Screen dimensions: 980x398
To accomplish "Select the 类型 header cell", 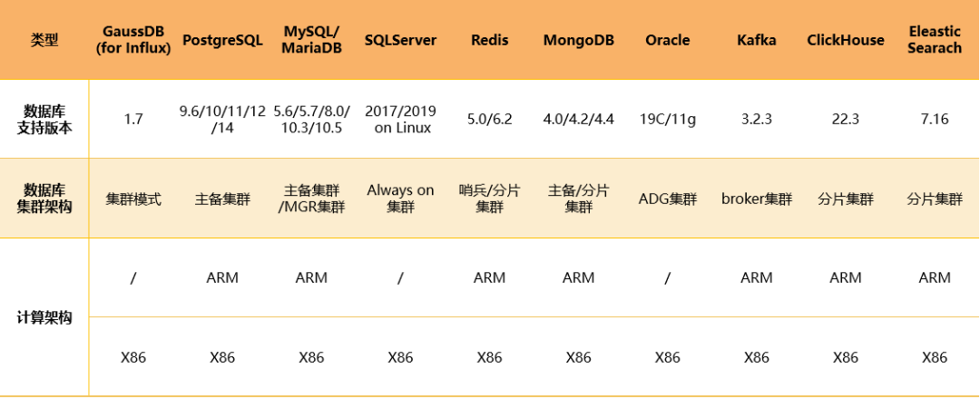I will (x=44, y=41).
